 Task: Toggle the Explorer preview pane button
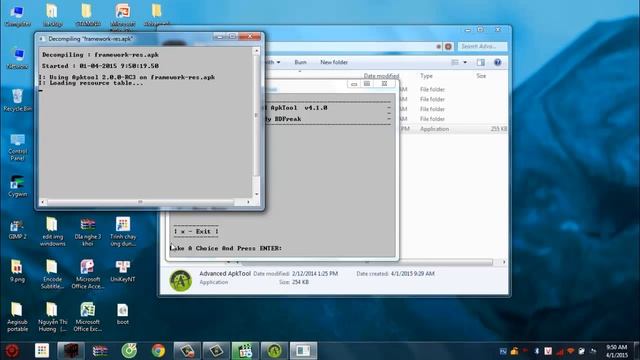point(481,62)
